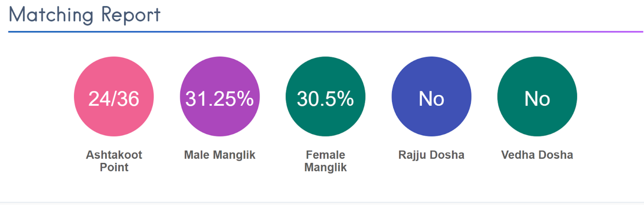This screenshot has height=207, width=644.
Task: Click the Vedha Dosha label
Action: tap(537, 155)
